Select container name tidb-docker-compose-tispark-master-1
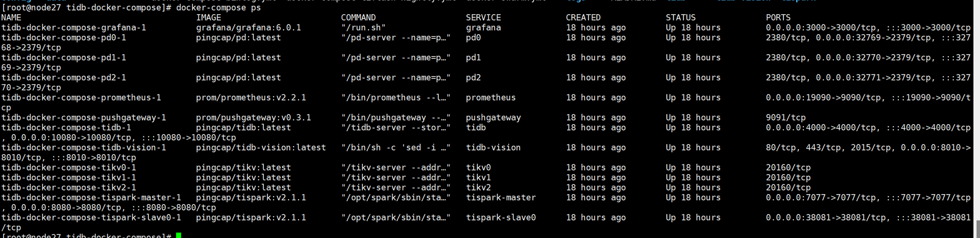 click(x=91, y=198)
